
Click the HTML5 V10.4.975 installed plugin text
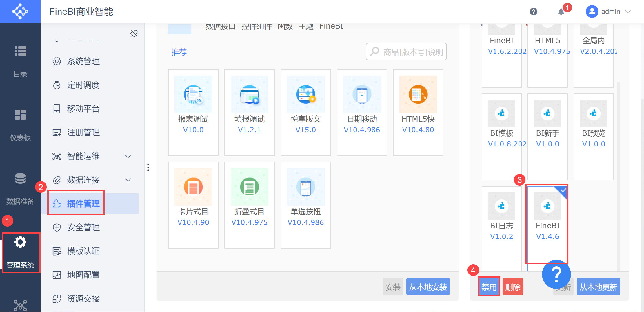pos(552,46)
